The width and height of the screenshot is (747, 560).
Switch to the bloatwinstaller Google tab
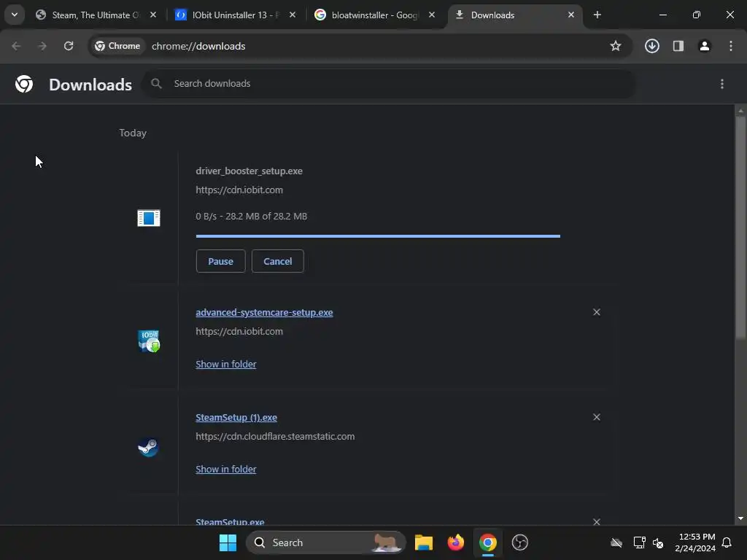[376, 15]
